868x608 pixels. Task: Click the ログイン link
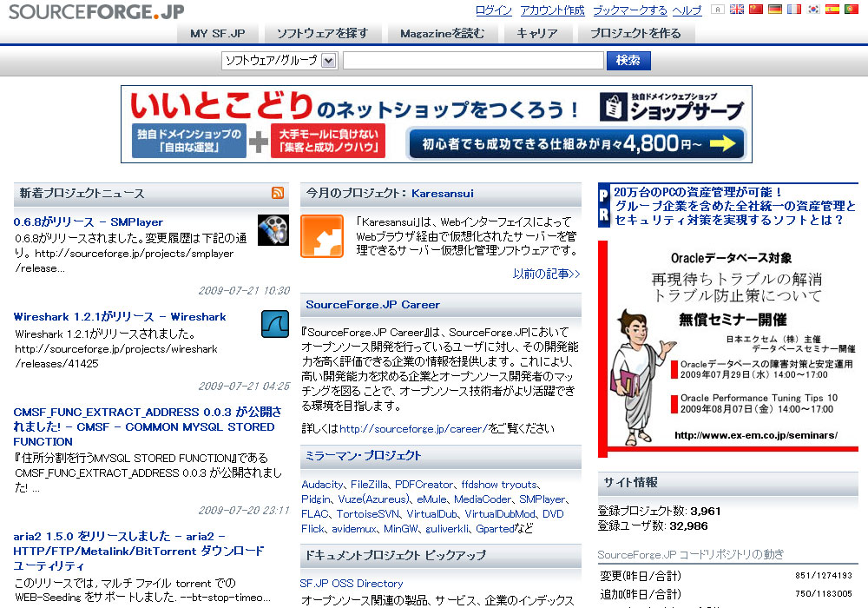494,10
